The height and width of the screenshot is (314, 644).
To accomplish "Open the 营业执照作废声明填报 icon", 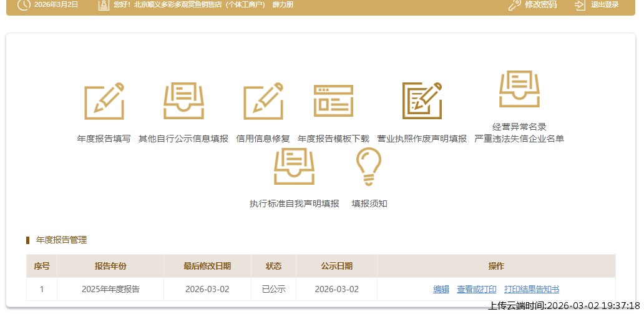I will tap(422, 101).
